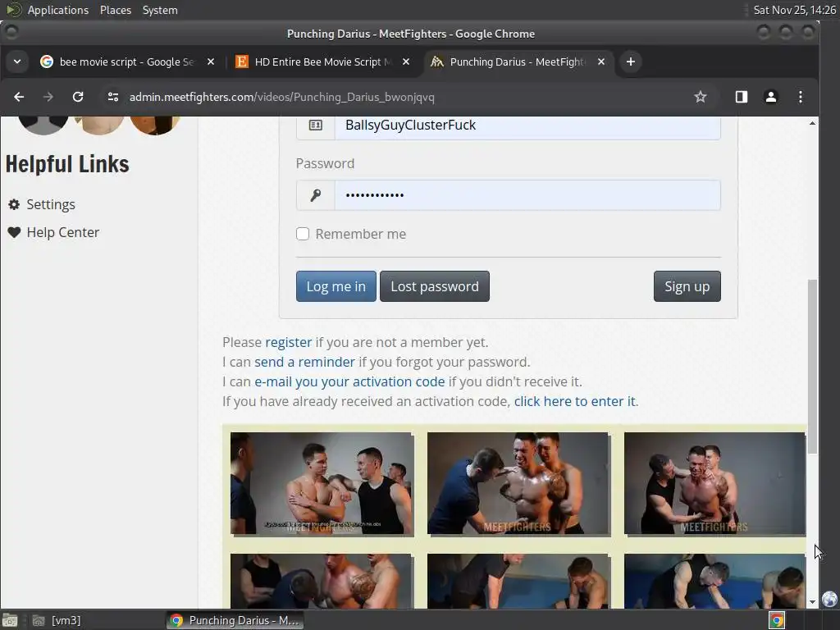This screenshot has width=840, height=630.
Task: Open Settings in Helpful Links
Action: click(x=51, y=204)
